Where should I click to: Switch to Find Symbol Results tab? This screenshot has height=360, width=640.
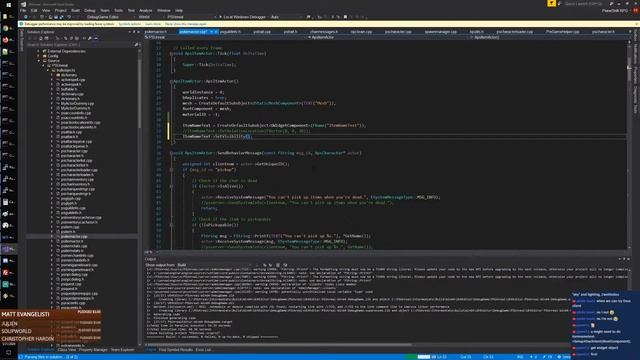pyautogui.click(x=176, y=350)
